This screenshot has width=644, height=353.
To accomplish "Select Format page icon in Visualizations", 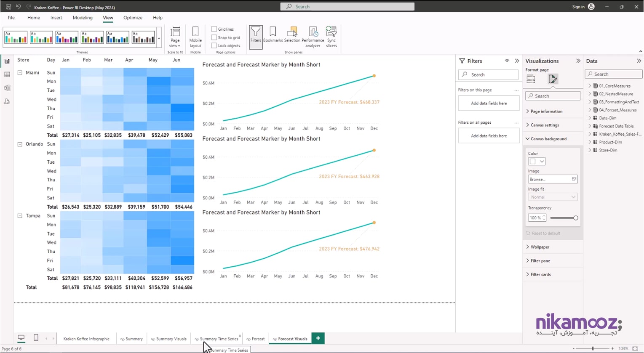I will click(553, 79).
